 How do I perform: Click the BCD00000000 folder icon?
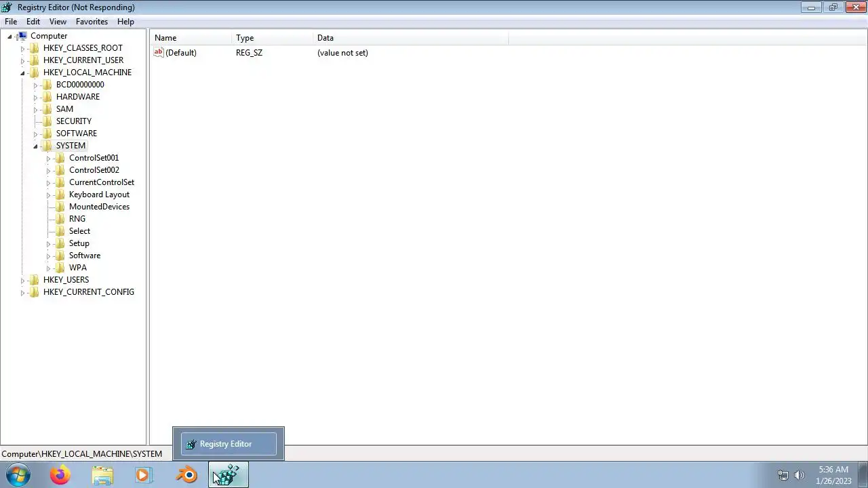coord(47,85)
